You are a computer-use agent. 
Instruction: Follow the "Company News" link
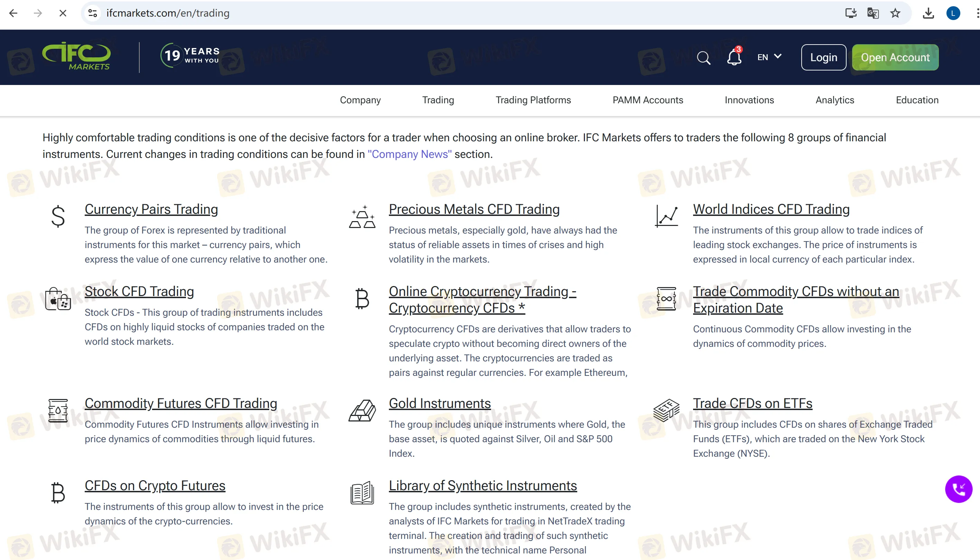pyautogui.click(x=409, y=154)
